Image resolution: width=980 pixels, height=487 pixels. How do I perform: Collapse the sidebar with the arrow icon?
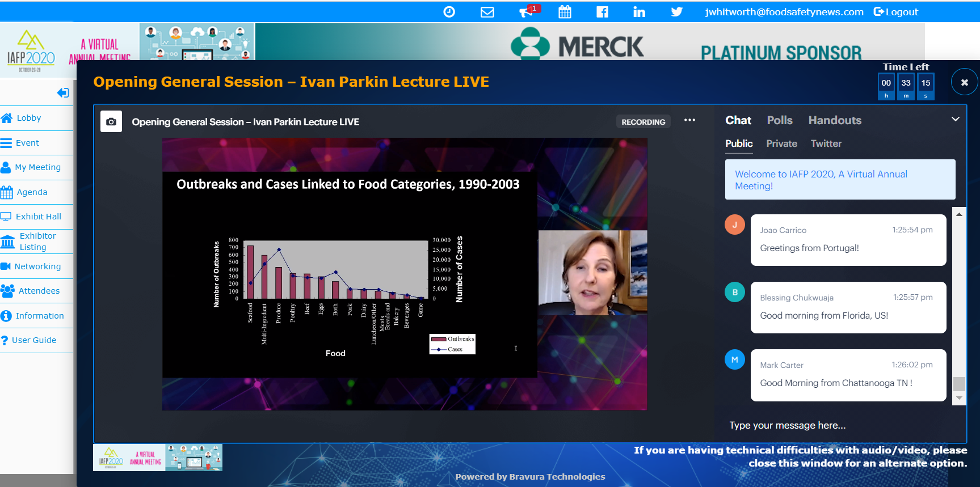[x=63, y=92]
